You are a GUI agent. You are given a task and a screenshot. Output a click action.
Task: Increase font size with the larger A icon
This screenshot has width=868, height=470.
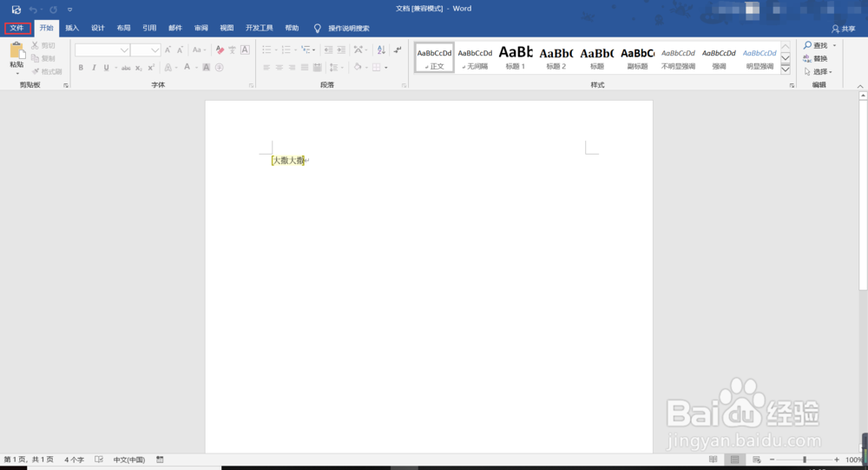tap(168, 50)
